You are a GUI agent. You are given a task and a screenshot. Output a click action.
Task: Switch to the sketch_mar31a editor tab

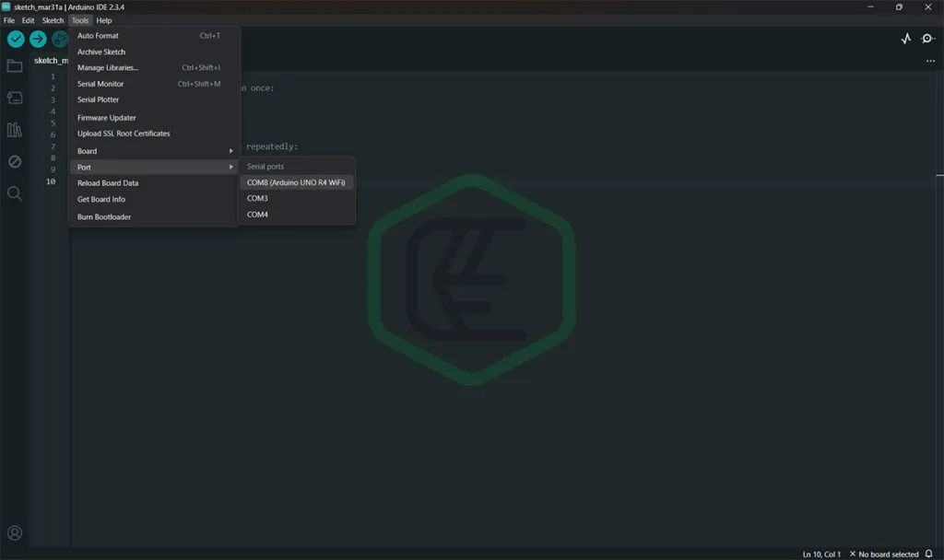tap(51, 61)
